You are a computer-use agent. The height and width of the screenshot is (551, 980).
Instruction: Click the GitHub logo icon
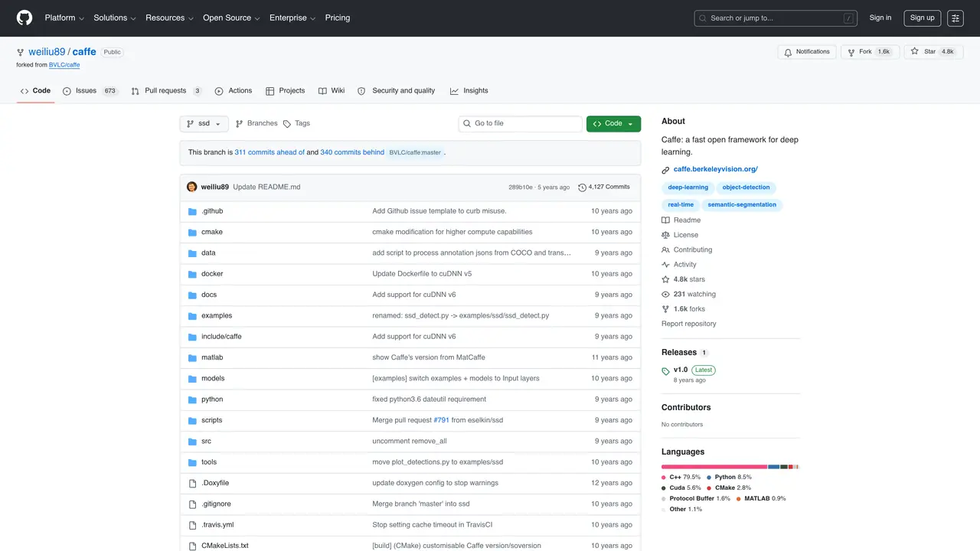point(24,18)
